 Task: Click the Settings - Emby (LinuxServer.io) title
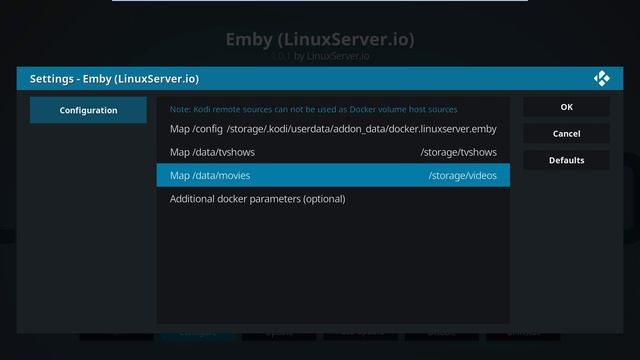[x=114, y=79]
